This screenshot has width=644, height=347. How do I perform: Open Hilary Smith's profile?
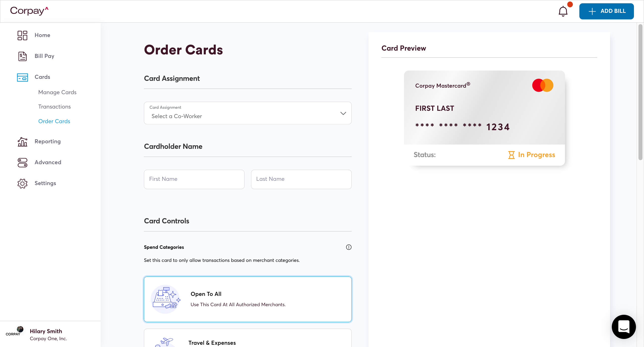(46, 331)
